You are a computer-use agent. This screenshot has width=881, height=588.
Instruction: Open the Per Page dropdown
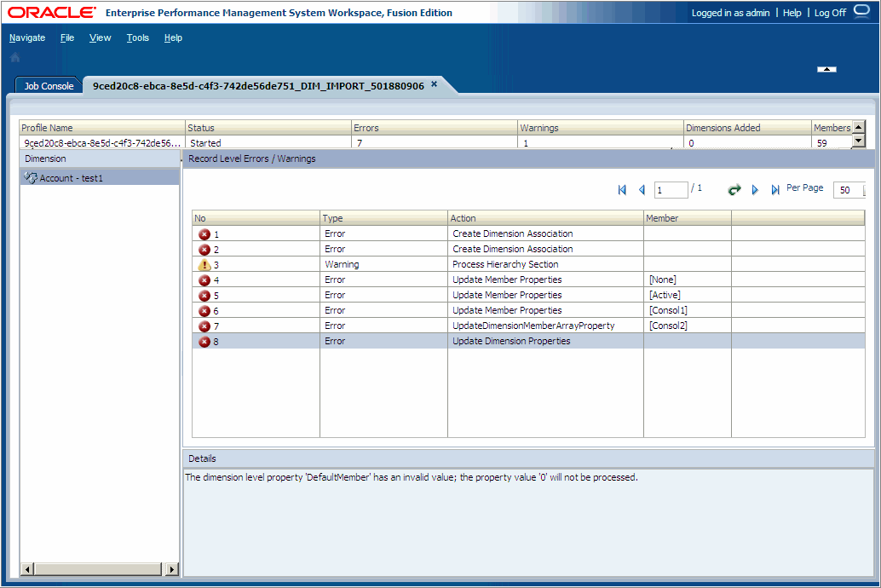point(849,190)
